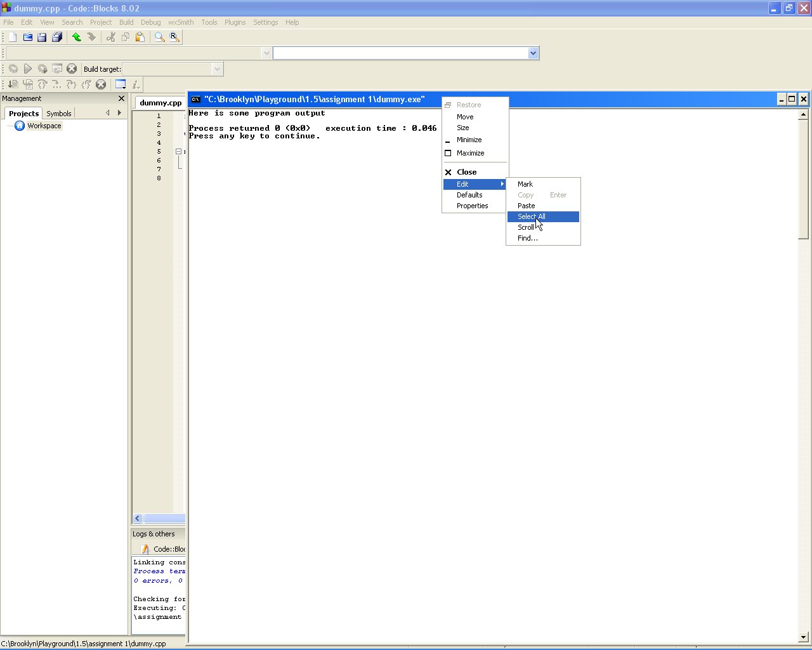Screen dimensions: 812x650
Task: Click the Debug/Continue icon
Action: [13, 84]
